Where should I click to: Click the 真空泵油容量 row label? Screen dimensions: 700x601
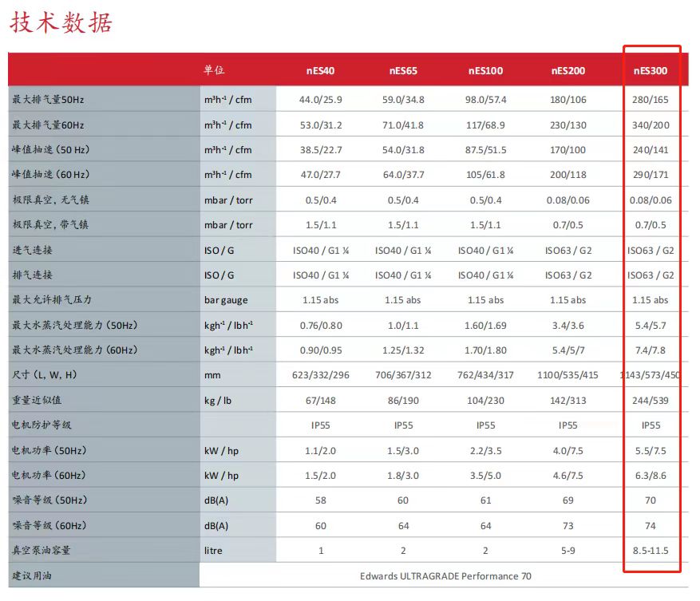pyautogui.click(x=41, y=550)
